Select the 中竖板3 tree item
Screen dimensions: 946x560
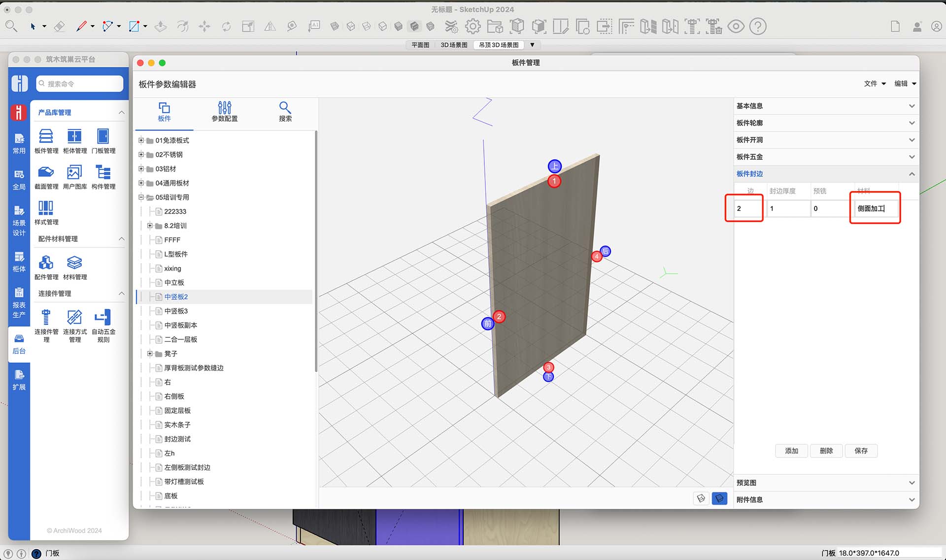click(176, 311)
